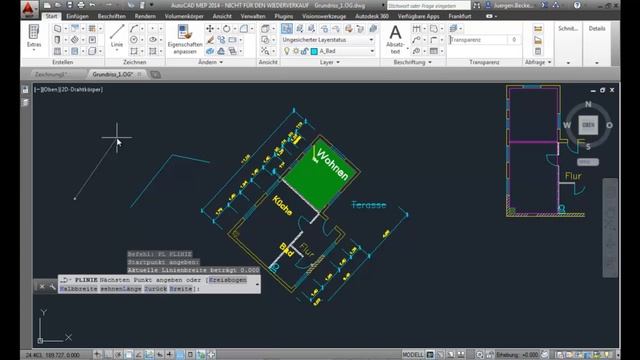
Task: Open the Volumenkörper ribbon tab
Action: 184,16
